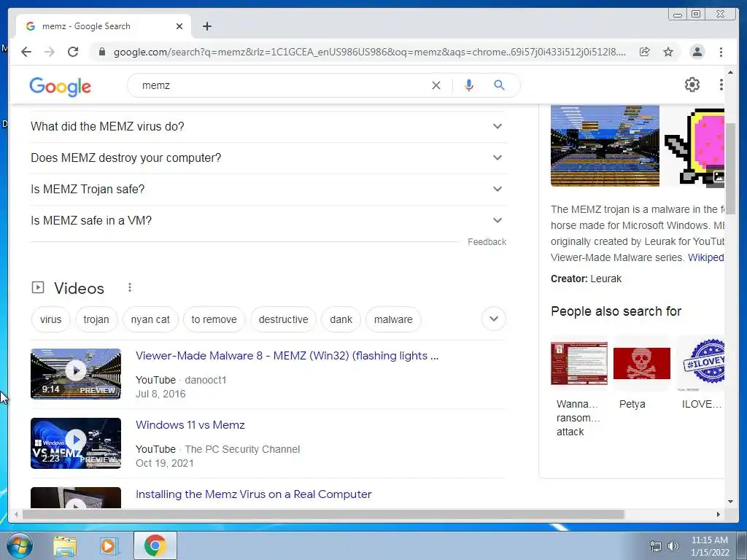Open Chrome's three-dot menu
The width and height of the screenshot is (747, 560).
coord(721,52)
